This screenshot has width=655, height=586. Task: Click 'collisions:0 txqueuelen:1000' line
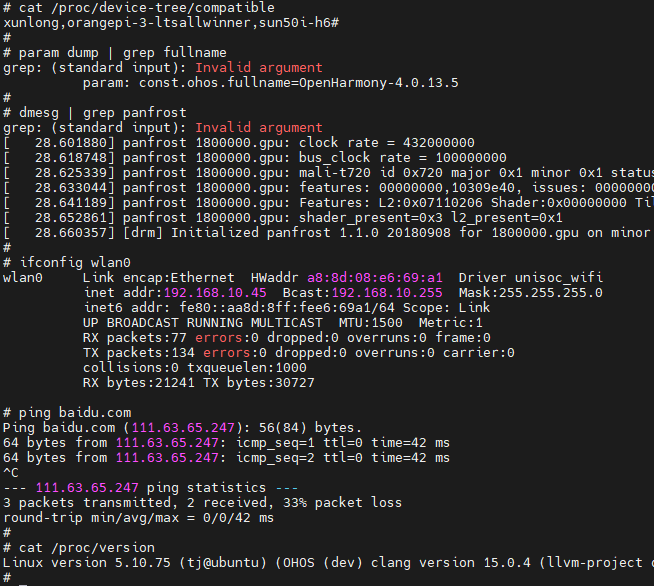(x=195, y=368)
